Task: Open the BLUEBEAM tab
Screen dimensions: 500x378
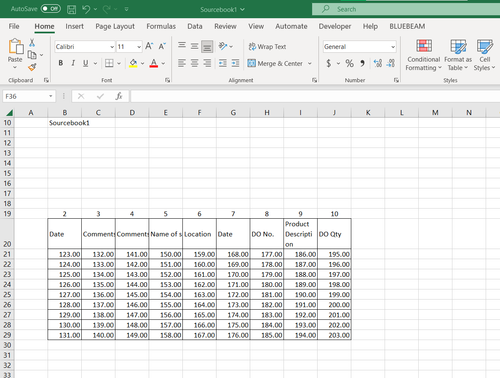Action: click(407, 26)
